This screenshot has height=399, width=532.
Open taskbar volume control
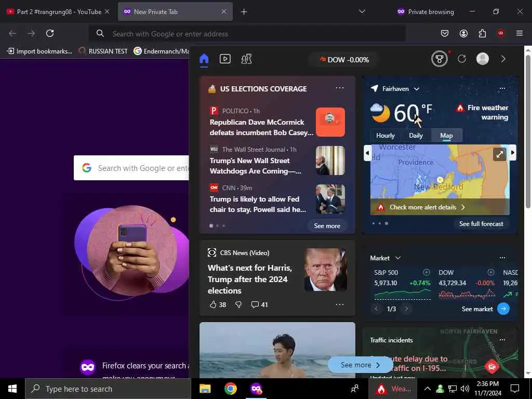pyautogui.click(x=465, y=389)
